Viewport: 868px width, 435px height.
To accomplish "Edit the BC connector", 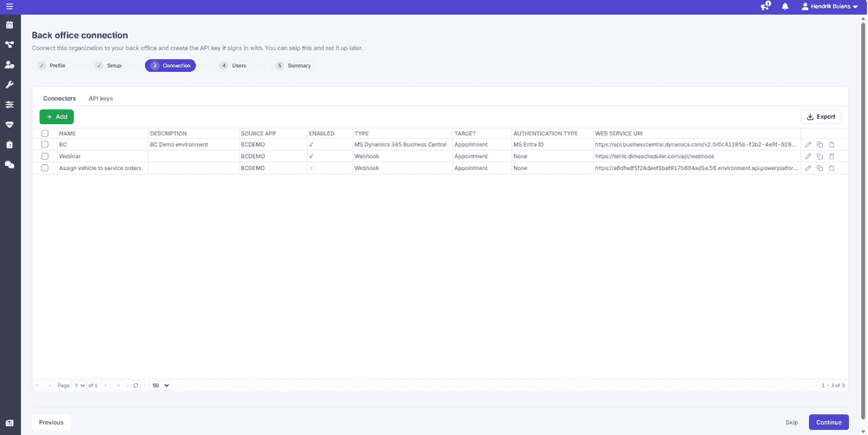I will pyautogui.click(x=807, y=145).
